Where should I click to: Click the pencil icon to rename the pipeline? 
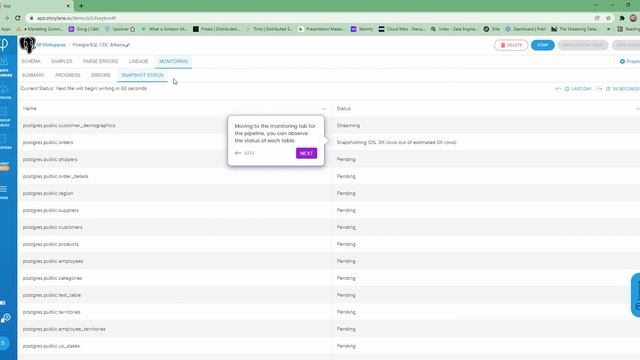coord(128,45)
